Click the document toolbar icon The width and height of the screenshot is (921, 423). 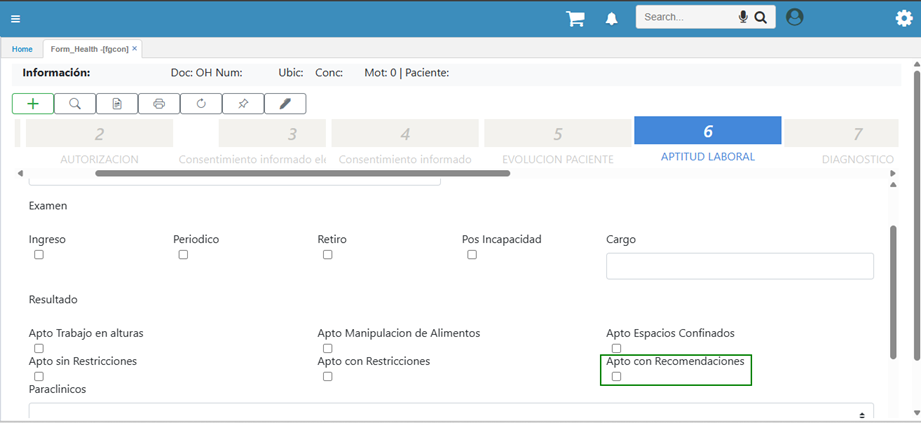click(117, 103)
